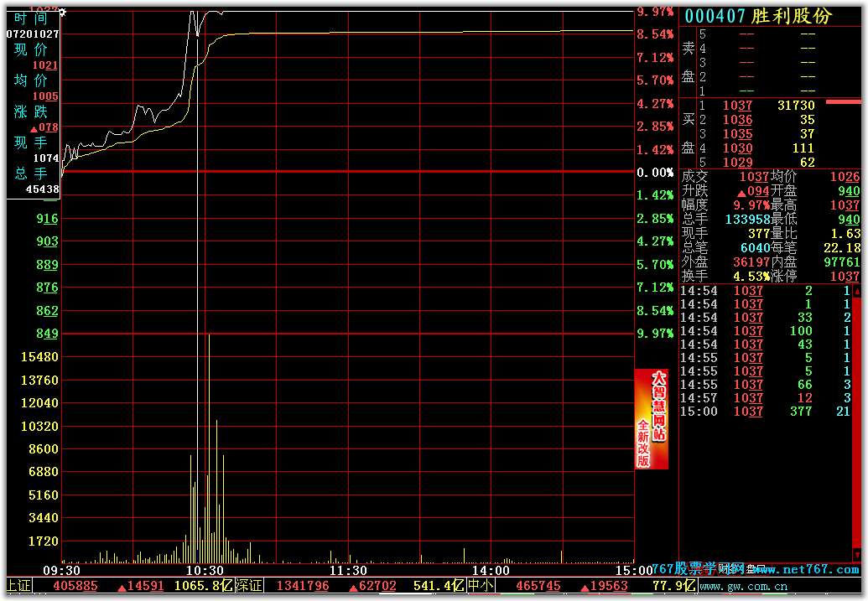Select the stock title 000407 胜利股份
The width and height of the screenshot is (868, 601).
coord(758,16)
